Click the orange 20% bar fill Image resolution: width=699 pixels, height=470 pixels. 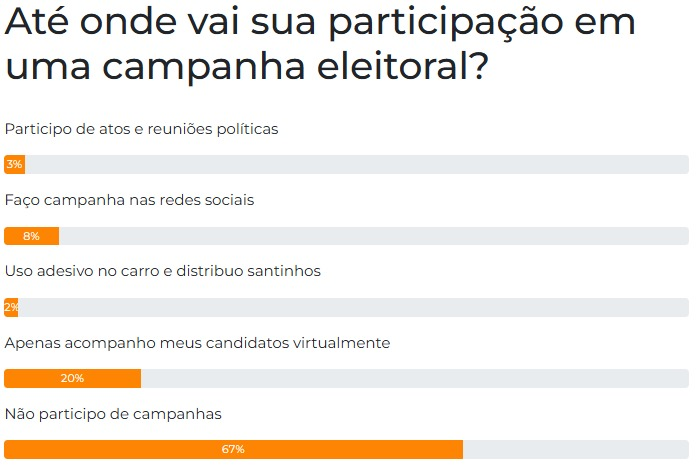pyautogui.click(x=73, y=378)
